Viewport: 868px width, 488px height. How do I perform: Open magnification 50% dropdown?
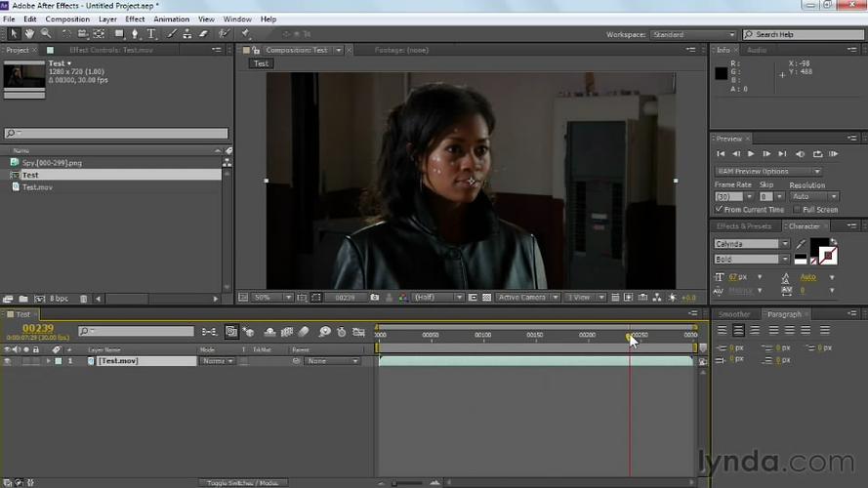(272, 297)
